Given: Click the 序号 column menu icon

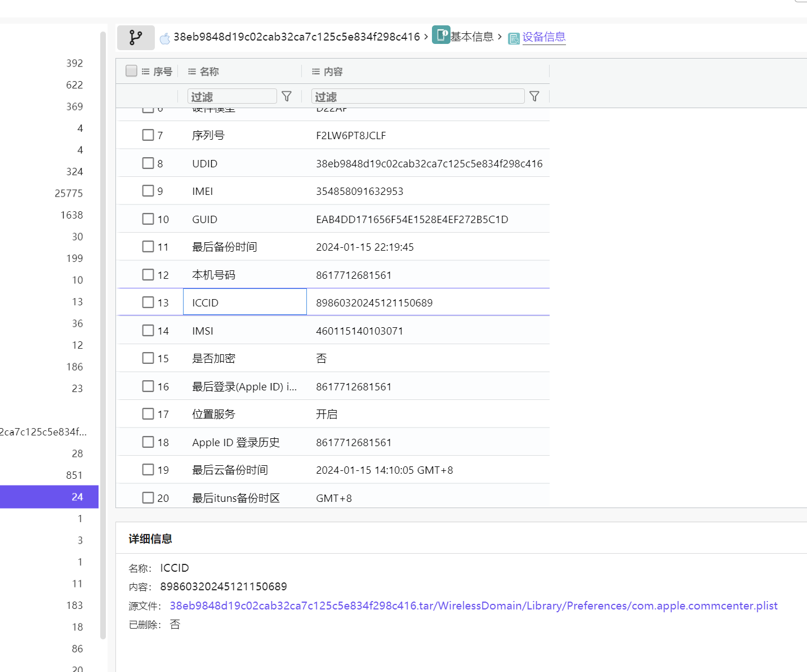Looking at the screenshot, I should pos(146,72).
